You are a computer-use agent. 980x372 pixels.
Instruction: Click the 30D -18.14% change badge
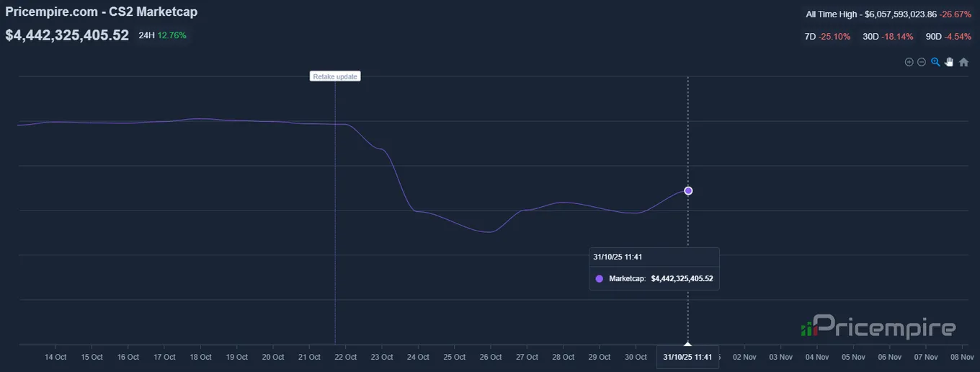tap(888, 36)
